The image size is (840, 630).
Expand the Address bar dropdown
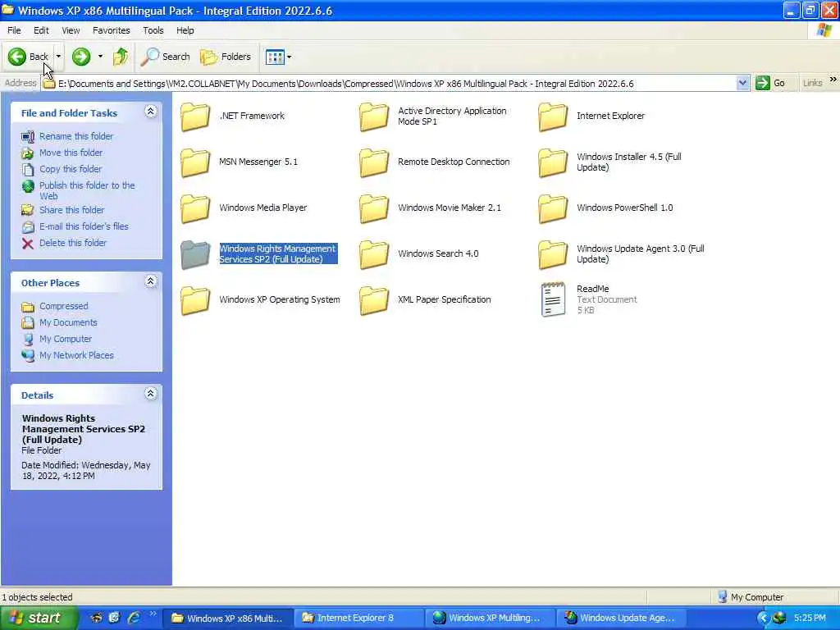click(742, 83)
